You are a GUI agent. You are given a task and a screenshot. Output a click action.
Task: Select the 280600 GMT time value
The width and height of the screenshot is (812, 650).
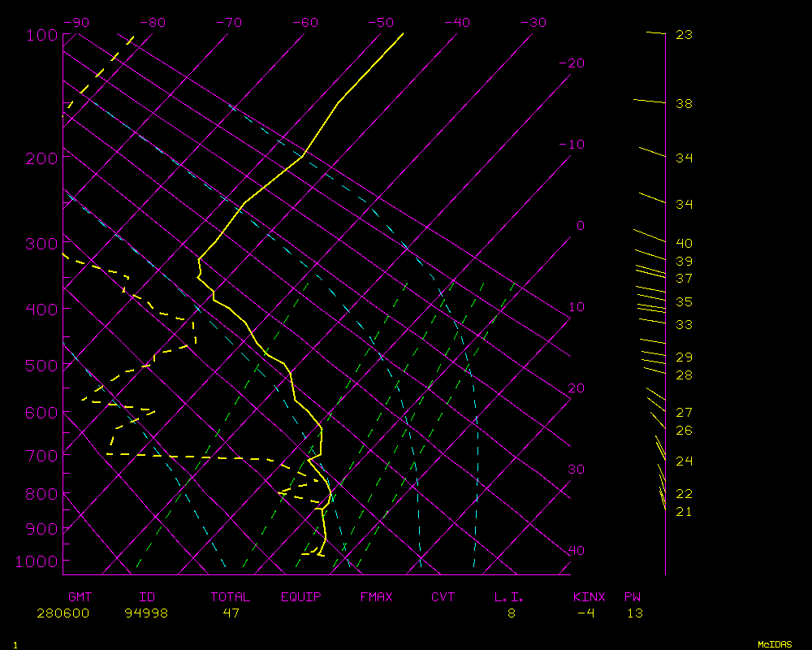(63, 613)
